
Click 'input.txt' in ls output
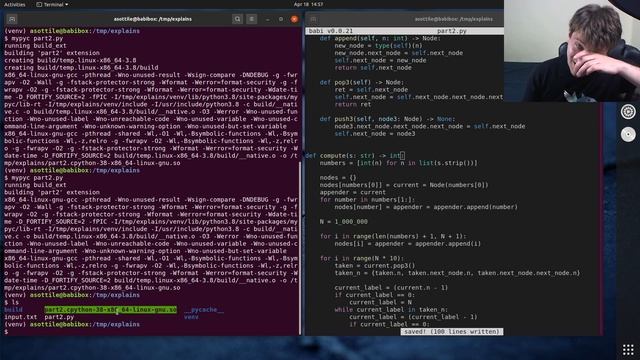pos(20,317)
